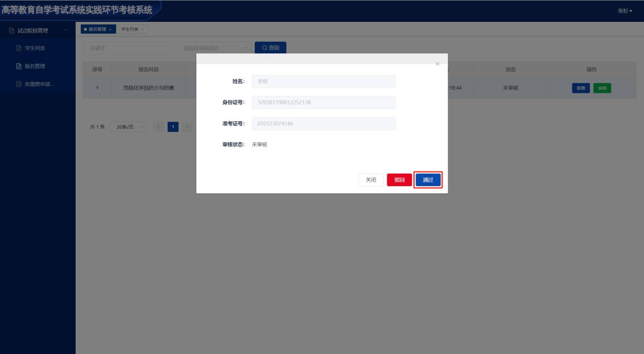Collapse the 试点院校管理 menu chevron
This screenshot has width=644, height=354.
click(65, 30)
